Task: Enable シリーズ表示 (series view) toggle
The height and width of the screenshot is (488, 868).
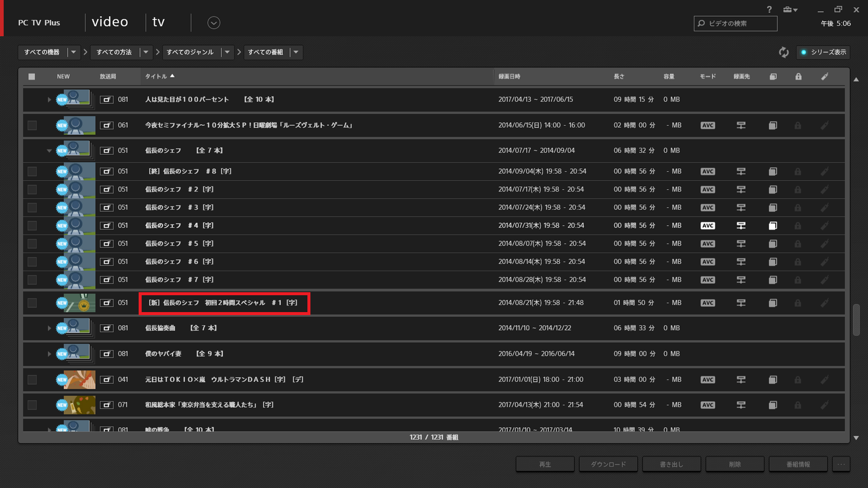Action: tap(822, 52)
